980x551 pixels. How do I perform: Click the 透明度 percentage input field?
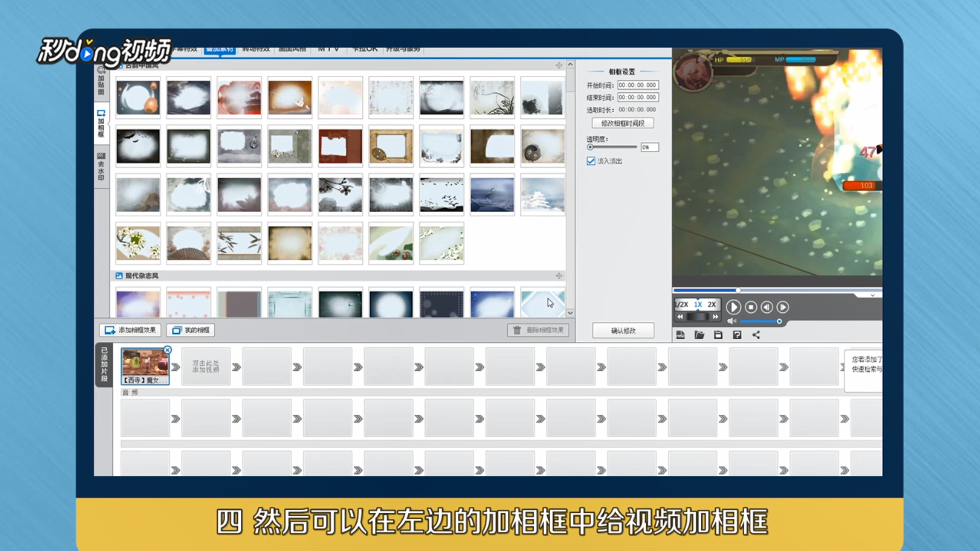click(650, 147)
